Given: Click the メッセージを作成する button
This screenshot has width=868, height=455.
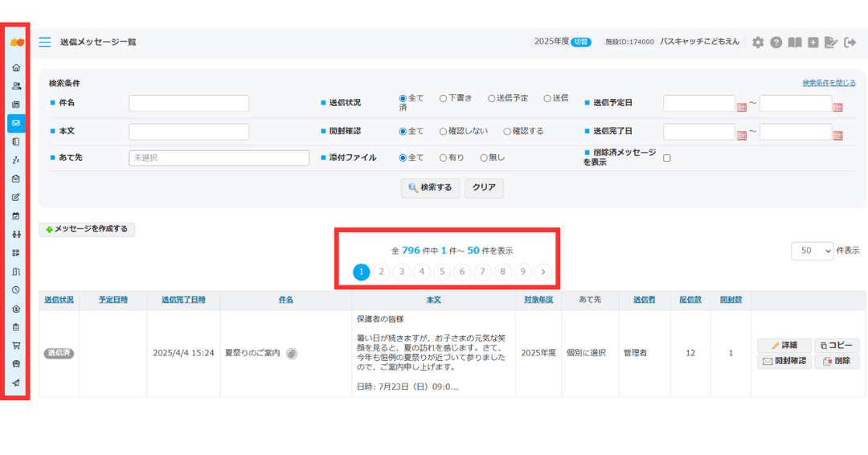Looking at the screenshot, I should click(87, 229).
